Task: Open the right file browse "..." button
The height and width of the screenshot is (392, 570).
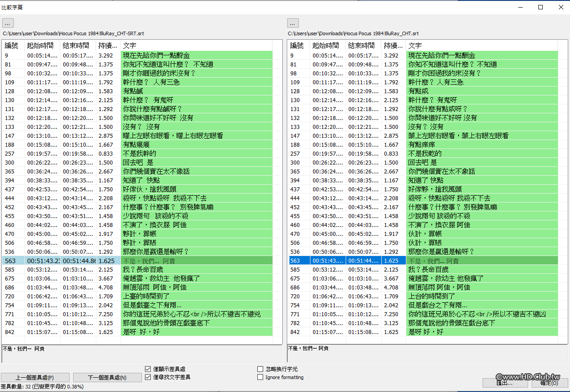Action: pos(293,23)
